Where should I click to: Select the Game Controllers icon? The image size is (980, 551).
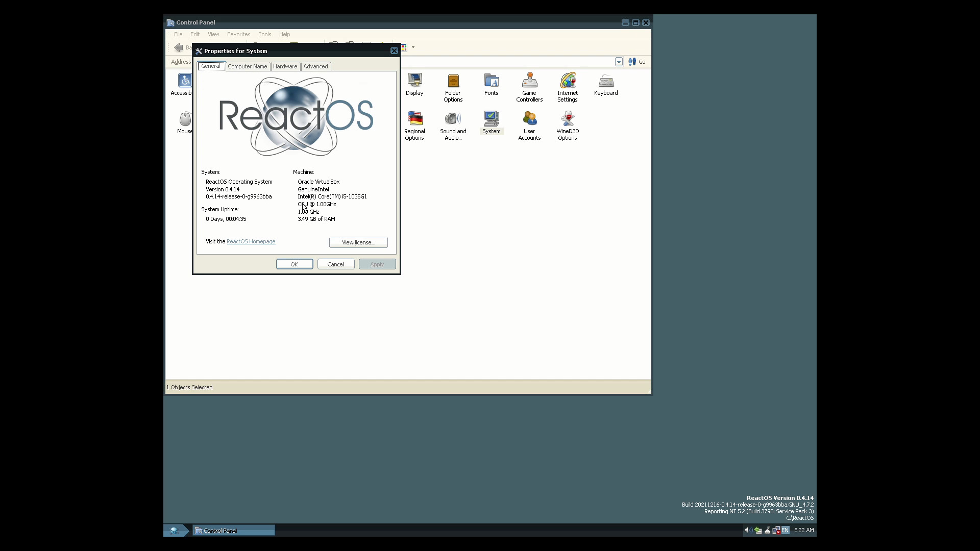[529, 81]
